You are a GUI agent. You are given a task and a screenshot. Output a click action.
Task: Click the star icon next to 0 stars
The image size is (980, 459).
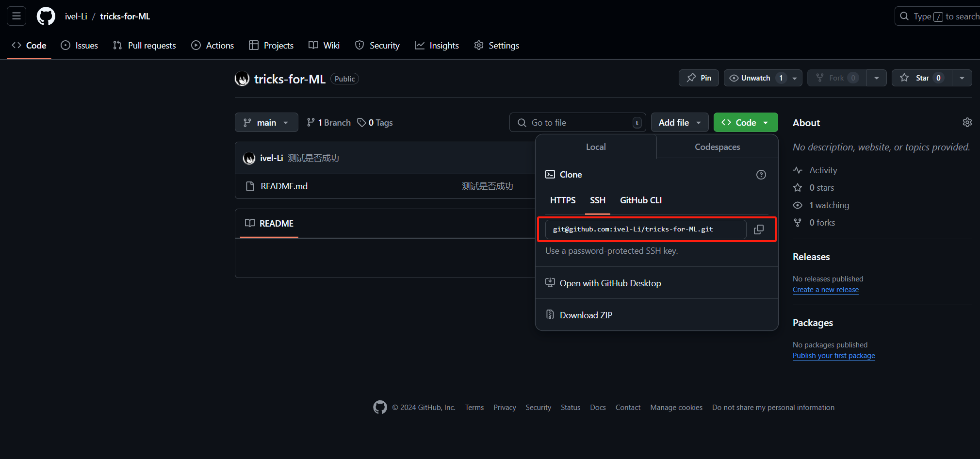798,188
